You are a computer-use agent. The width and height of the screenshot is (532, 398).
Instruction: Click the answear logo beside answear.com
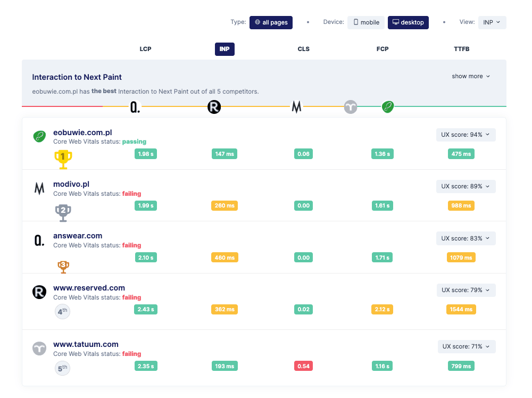tap(39, 241)
